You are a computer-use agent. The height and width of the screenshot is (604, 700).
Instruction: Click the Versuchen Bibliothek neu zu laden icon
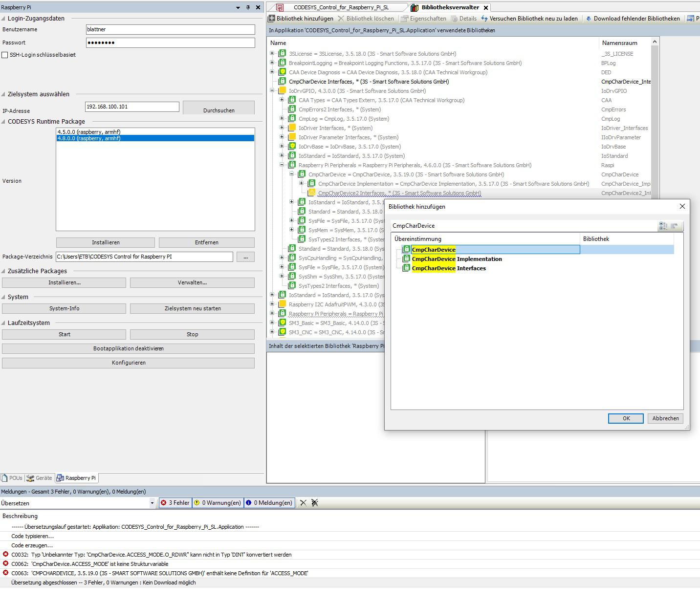click(484, 18)
